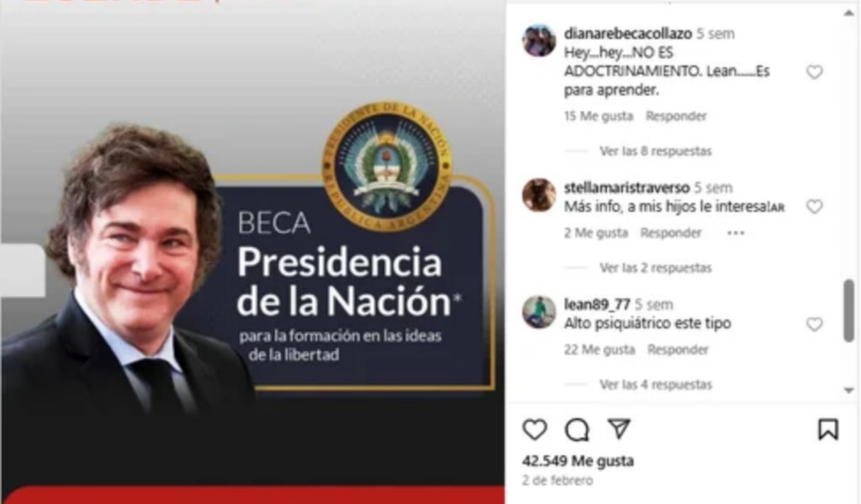861x504 pixels.
Task: Expand Ver las 8 respuestas
Action: 656,151
